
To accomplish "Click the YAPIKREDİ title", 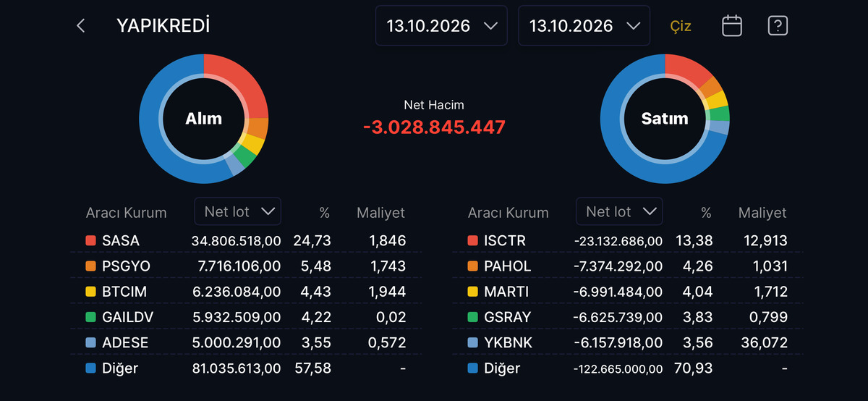I will [x=163, y=26].
